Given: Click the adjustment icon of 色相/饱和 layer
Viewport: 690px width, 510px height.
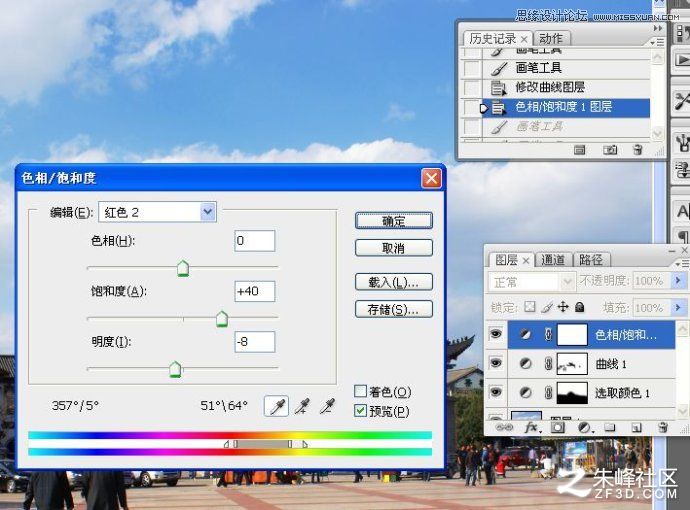Looking at the screenshot, I should (x=525, y=335).
